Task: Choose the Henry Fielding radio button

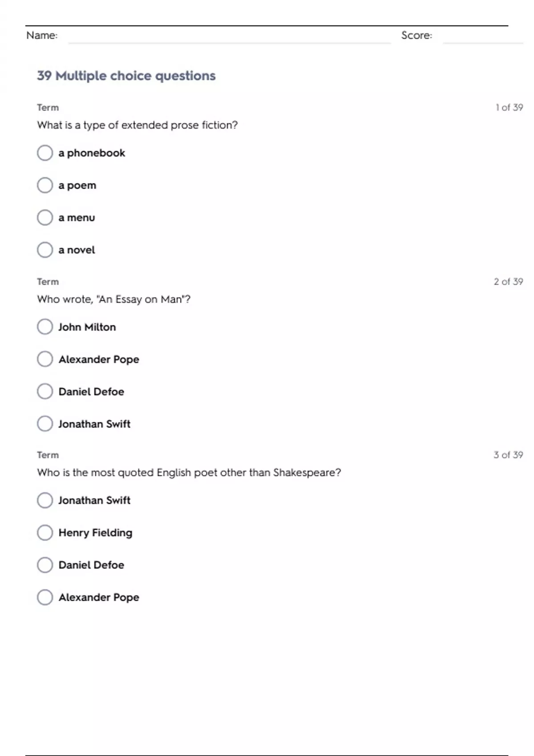Action: [x=45, y=533]
